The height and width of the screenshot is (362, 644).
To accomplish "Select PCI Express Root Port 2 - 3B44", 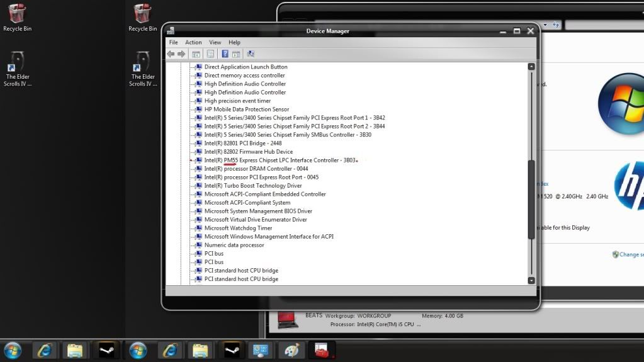I will pyautogui.click(x=295, y=126).
